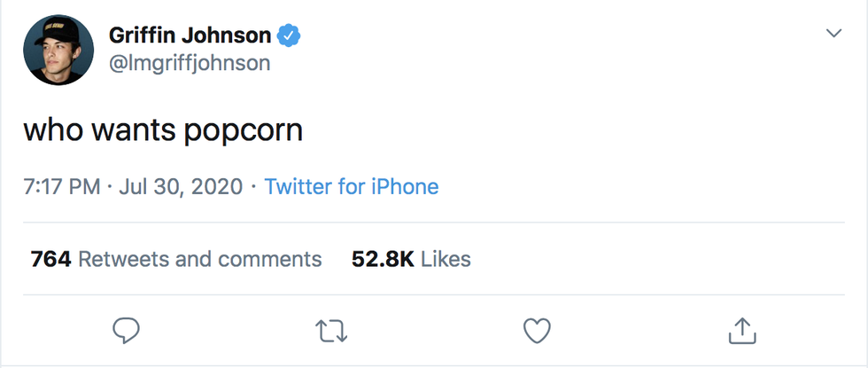Click the blue verified badge next to Griffin Johnson
The image size is (868, 368).
point(290,35)
